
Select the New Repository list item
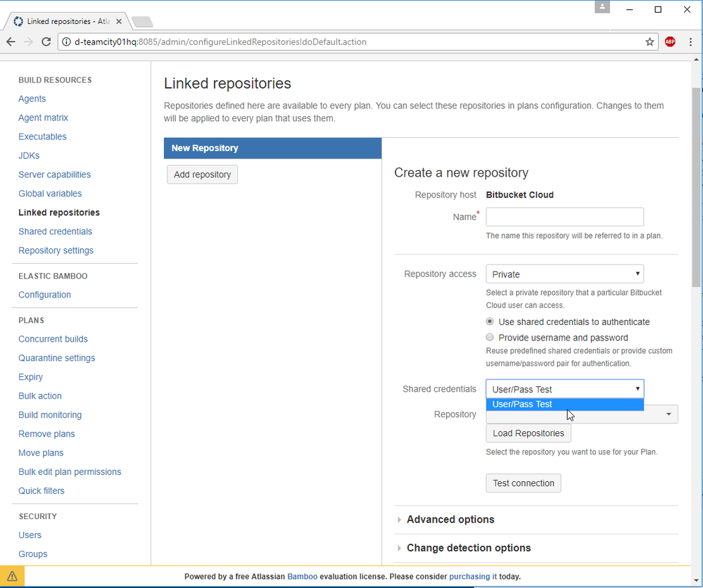[272, 148]
